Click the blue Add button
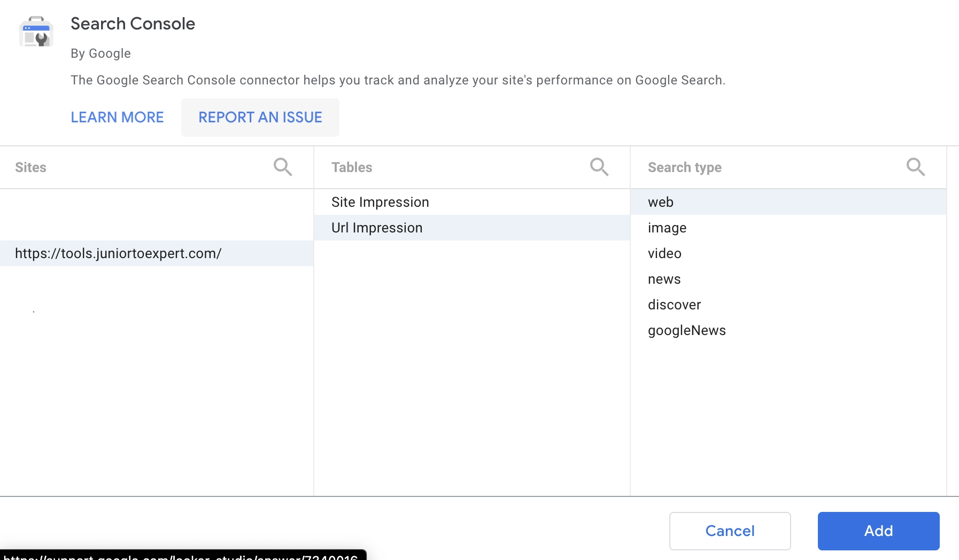The image size is (959, 560). 879,531
